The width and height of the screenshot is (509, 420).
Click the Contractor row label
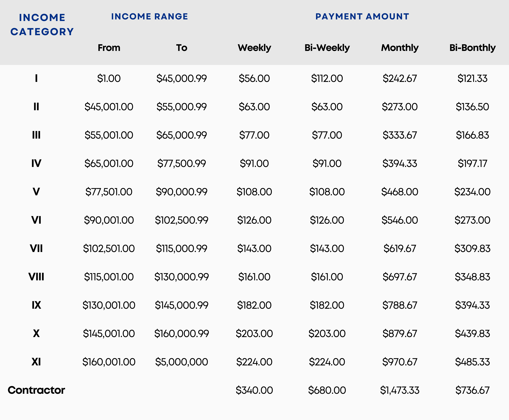tap(36, 390)
